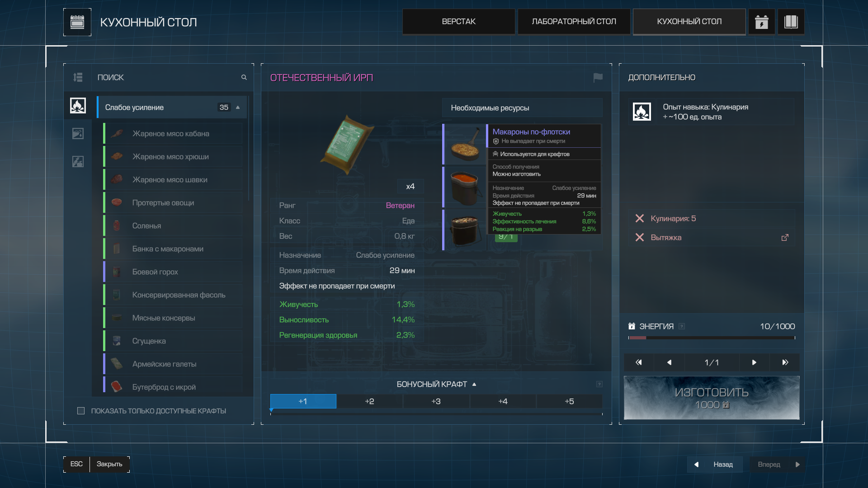The width and height of the screenshot is (868, 488).
Task: Click the ESC key button
Action: tap(76, 464)
